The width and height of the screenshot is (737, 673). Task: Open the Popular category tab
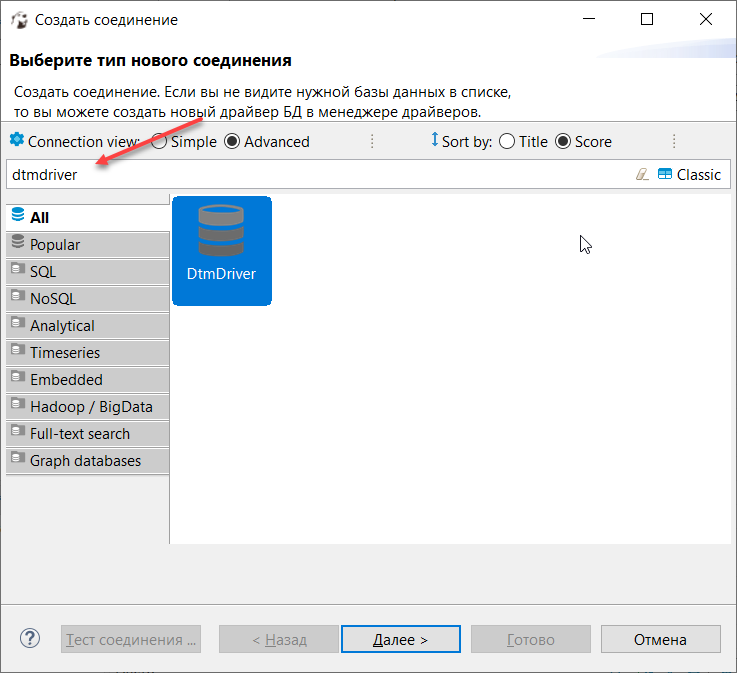pos(88,244)
